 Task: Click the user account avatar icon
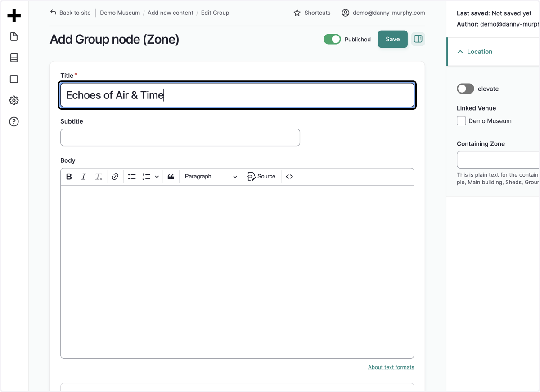tap(346, 13)
